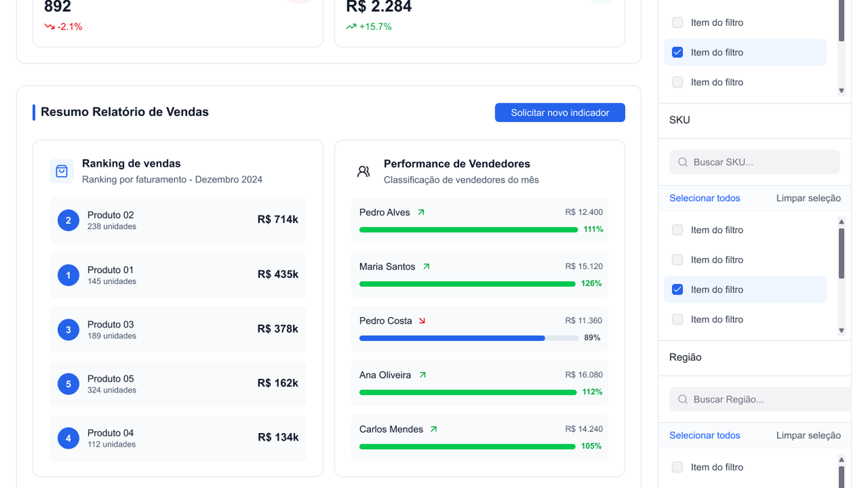
Task: Click the SKU list scroll-up arrow
Action: tap(841, 221)
